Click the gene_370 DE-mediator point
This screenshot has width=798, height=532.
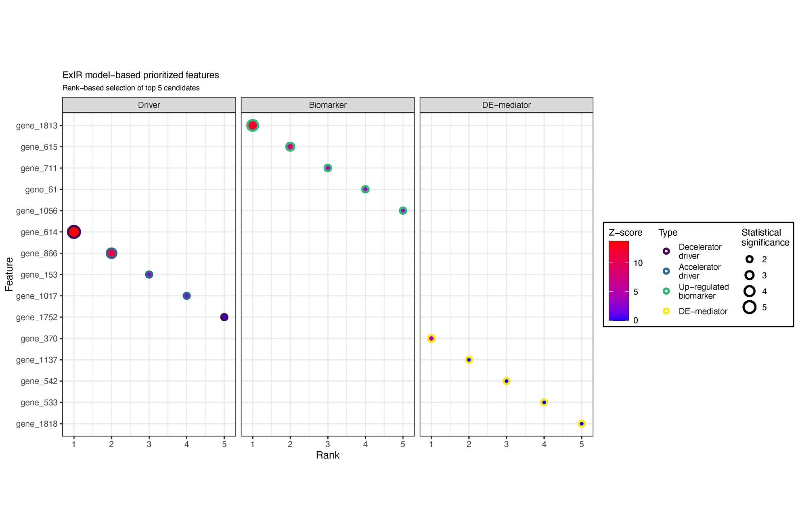[431, 339]
